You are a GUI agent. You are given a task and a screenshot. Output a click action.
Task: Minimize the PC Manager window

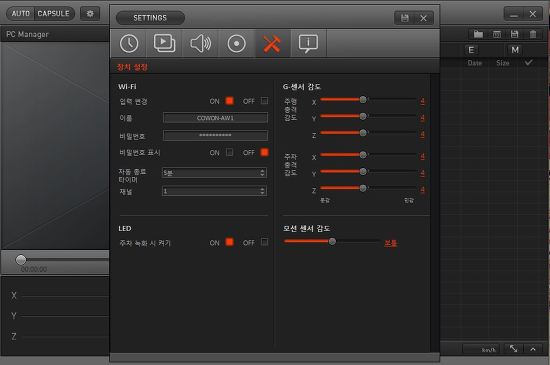[514, 14]
